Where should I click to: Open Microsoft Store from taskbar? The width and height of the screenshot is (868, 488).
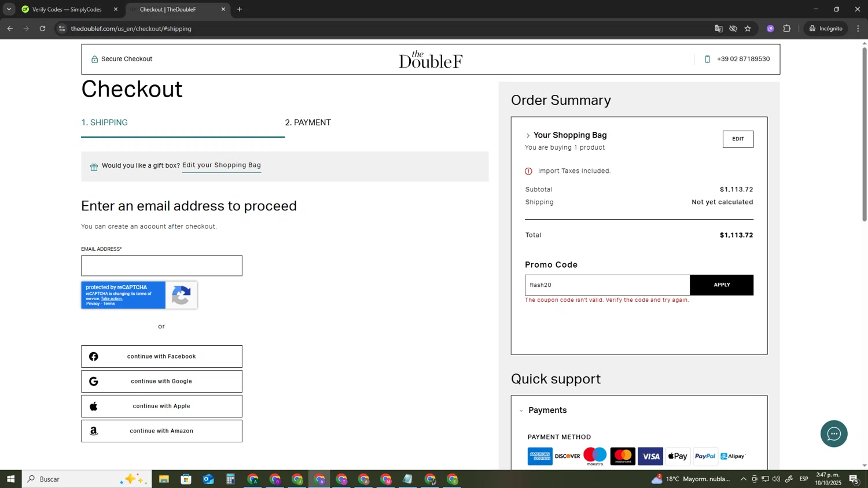(x=186, y=479)
